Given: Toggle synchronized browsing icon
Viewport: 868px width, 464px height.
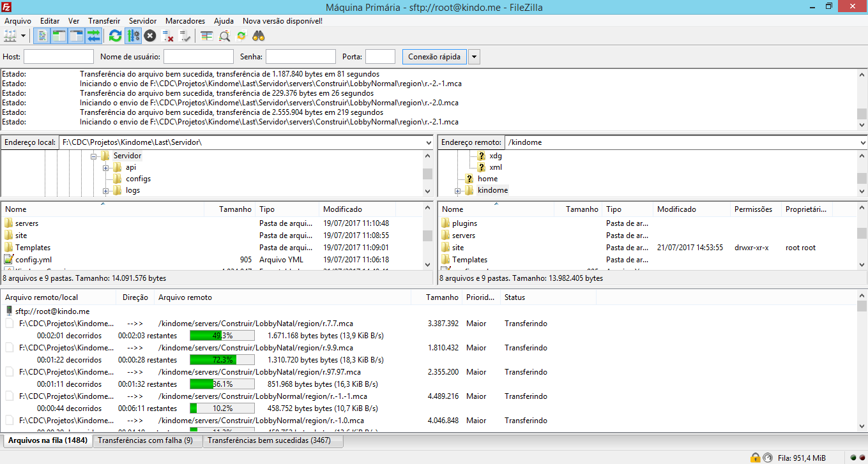Looking at the screenshot, I should [241, 36].
